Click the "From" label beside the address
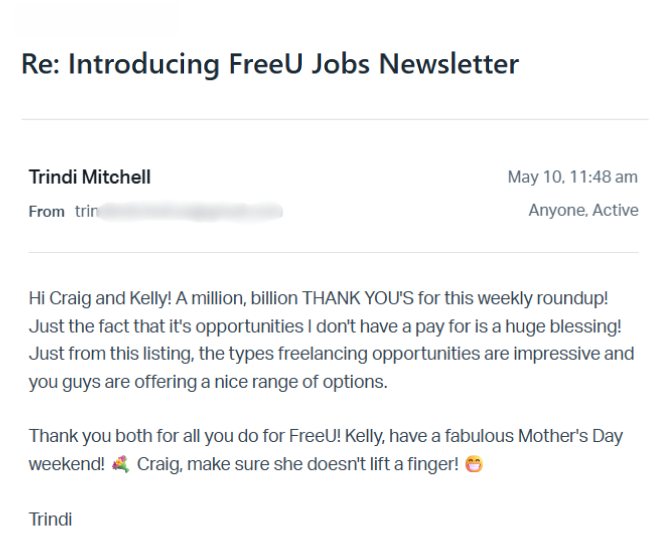 click(x=46, y=211)
